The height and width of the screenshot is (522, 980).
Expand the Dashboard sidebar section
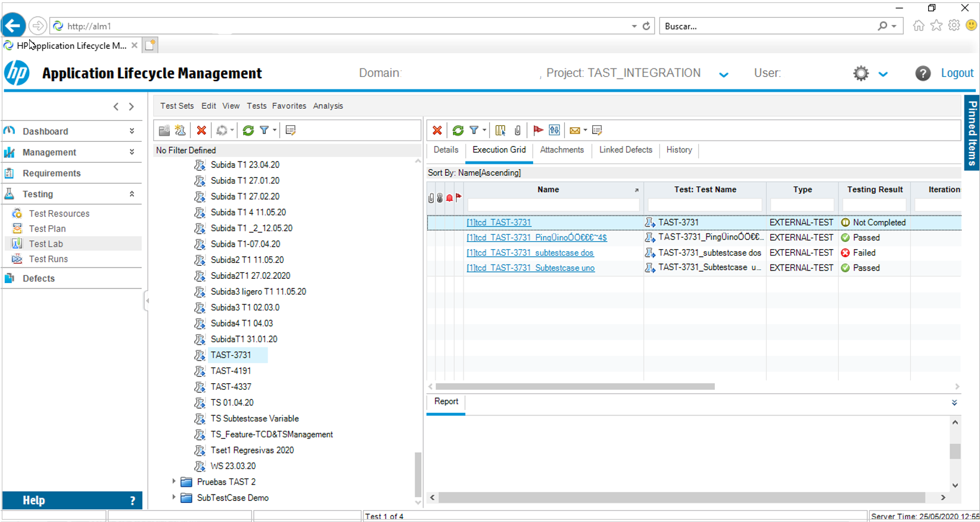132,132
